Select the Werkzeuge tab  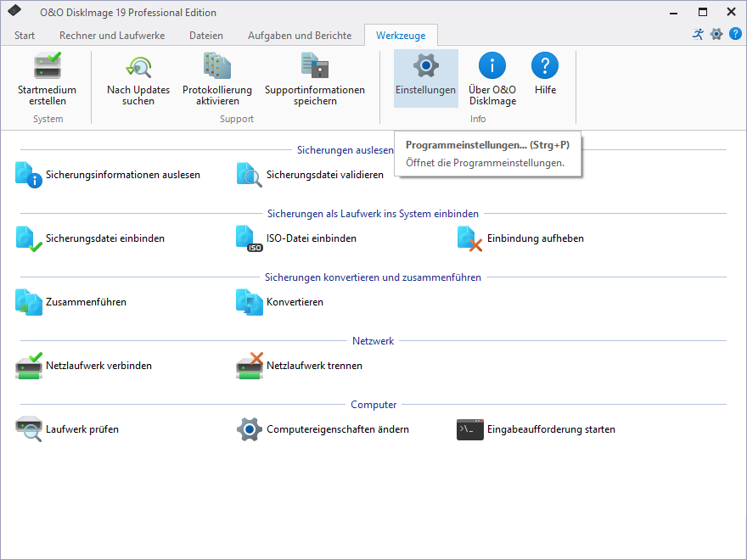[x=401, y=36]
